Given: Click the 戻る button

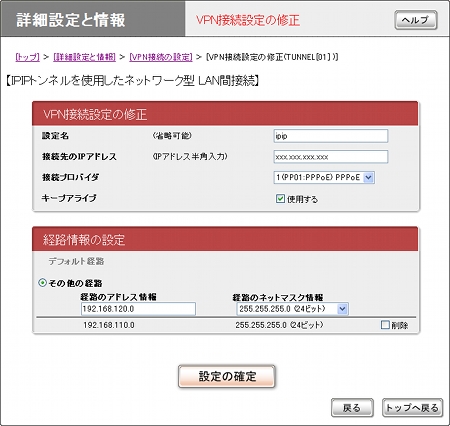Looking at the screenshot, I should [x=352, y=408].
